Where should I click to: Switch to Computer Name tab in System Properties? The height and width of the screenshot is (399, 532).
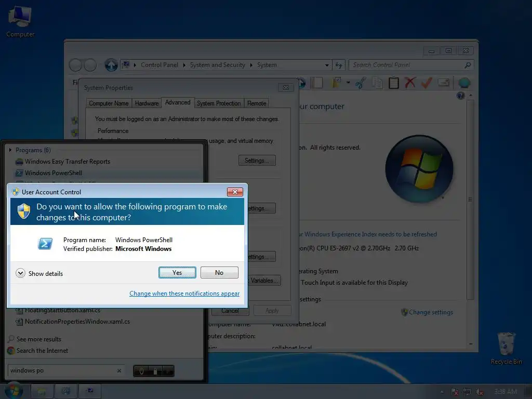point(109,103)
